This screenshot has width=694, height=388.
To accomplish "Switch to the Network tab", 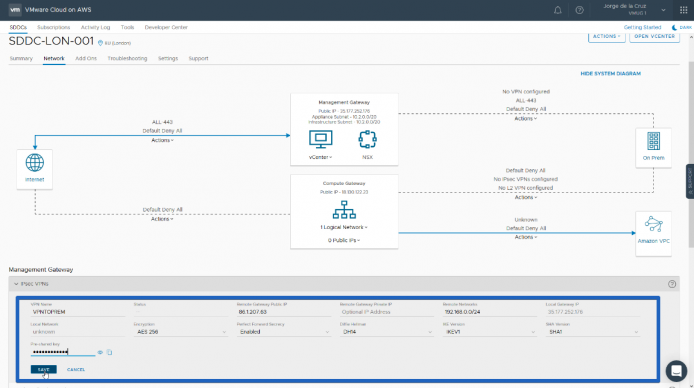I will coord(54,58).
